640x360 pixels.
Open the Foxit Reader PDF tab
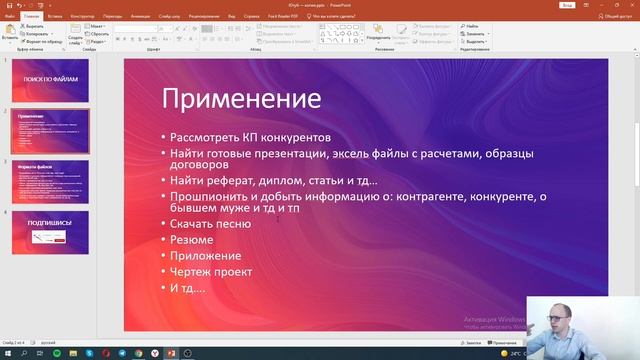[x=282, y=16]
